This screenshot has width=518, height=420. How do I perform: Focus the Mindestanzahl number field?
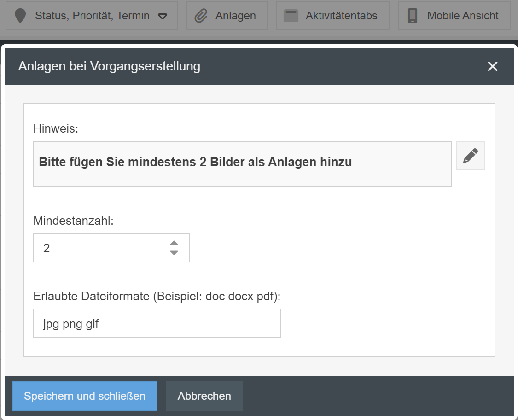[x=101, y=248]
